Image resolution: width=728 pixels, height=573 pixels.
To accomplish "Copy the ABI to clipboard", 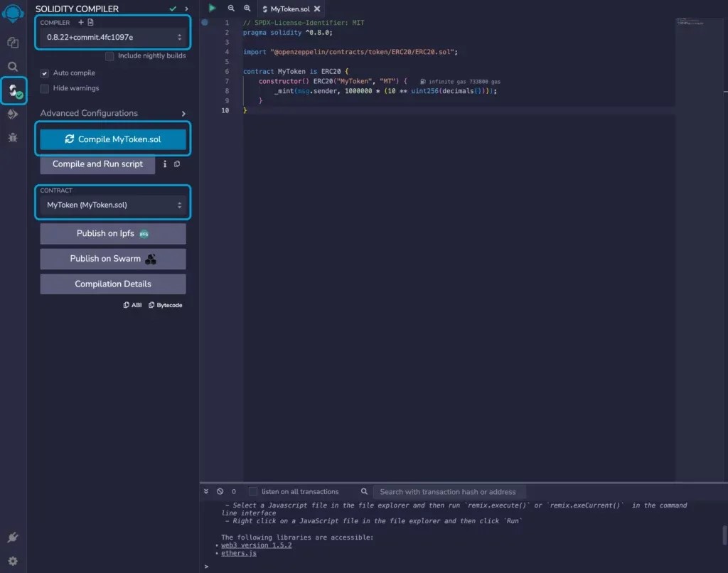I will pyautogui.click(x=132, y=305).
